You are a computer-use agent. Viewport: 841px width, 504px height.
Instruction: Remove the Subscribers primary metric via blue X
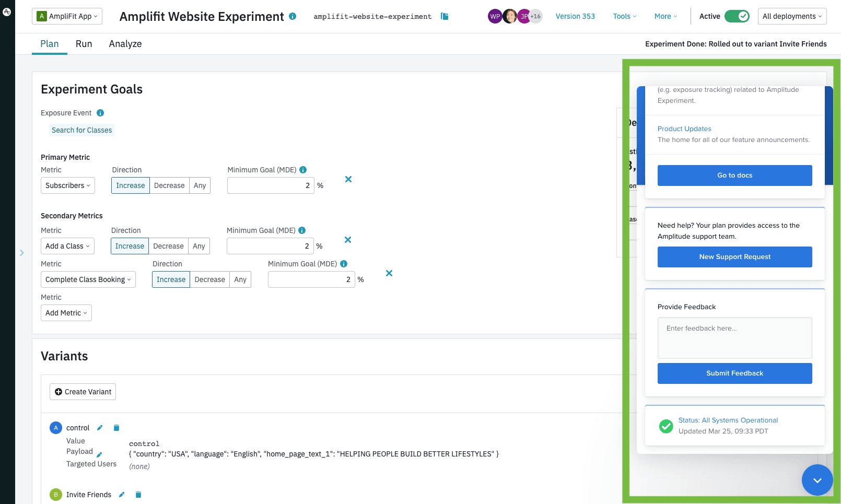coord(348,179)
